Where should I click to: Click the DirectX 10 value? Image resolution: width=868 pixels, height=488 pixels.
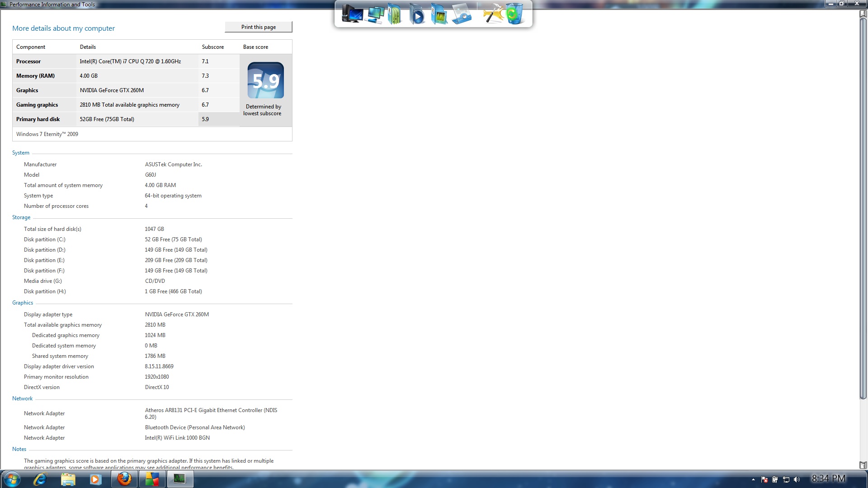point(157,387)
